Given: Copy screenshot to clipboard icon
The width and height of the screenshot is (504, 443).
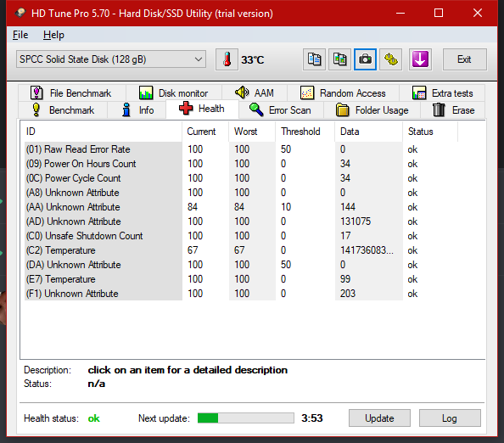Looking at the screenshot, I should point(339,59).
